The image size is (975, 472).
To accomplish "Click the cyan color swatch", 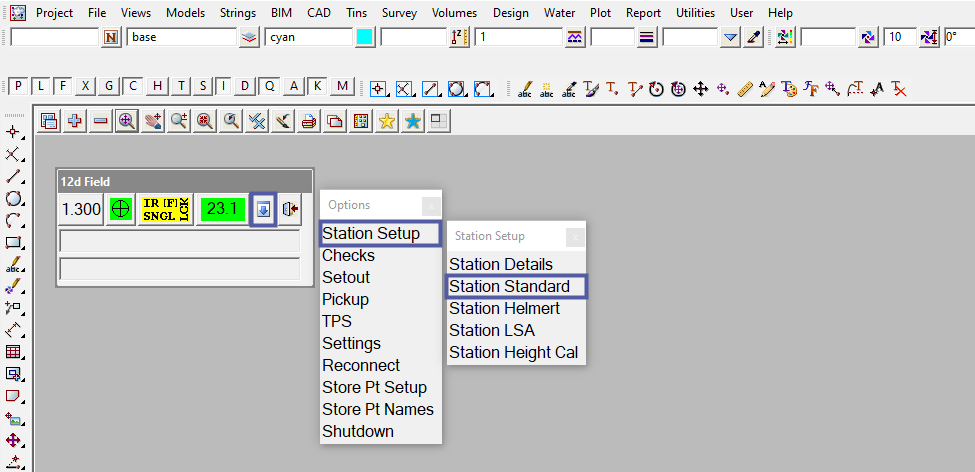I will [x=365, y=37].
